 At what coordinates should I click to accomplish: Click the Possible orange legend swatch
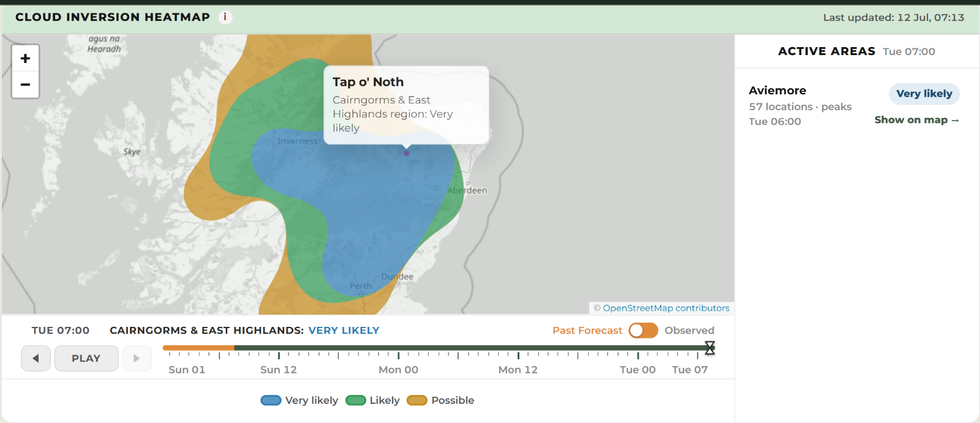(417, 400)
